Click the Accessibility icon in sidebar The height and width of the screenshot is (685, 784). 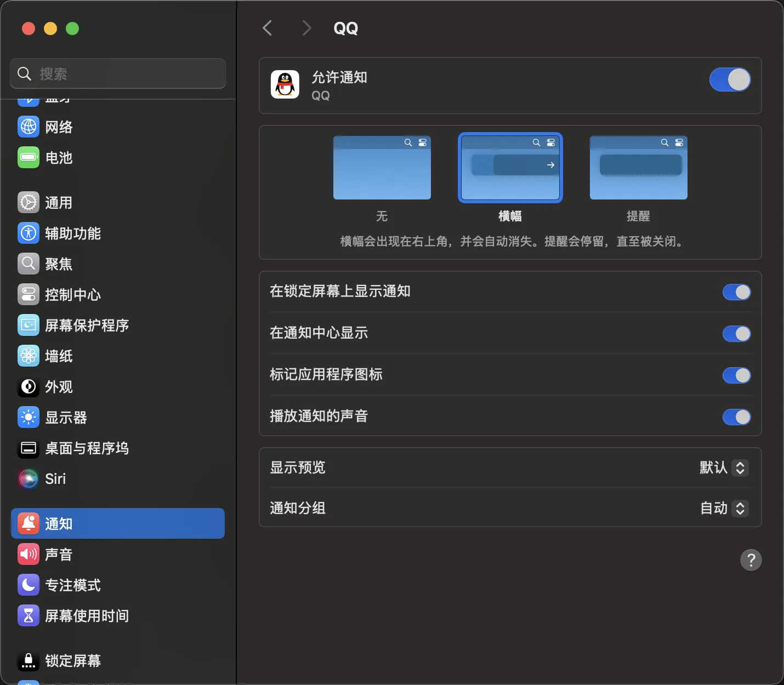click(x=29, y=233)
